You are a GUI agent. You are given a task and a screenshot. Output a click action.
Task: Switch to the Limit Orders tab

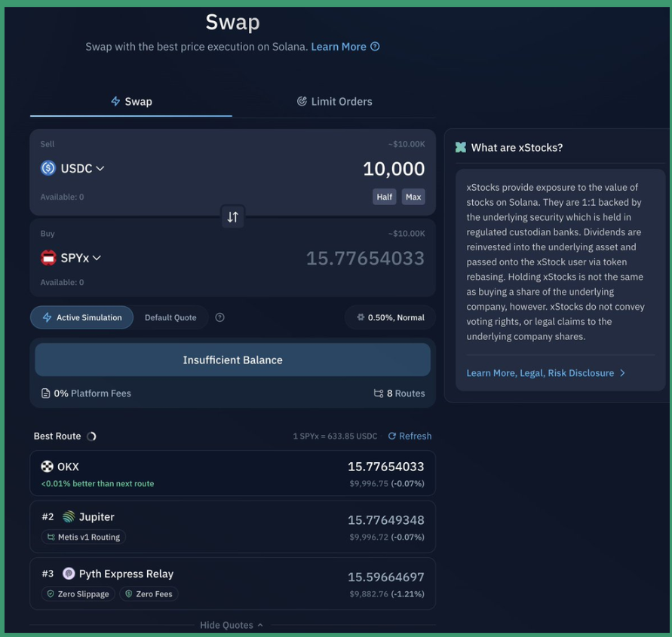(334, 101)
